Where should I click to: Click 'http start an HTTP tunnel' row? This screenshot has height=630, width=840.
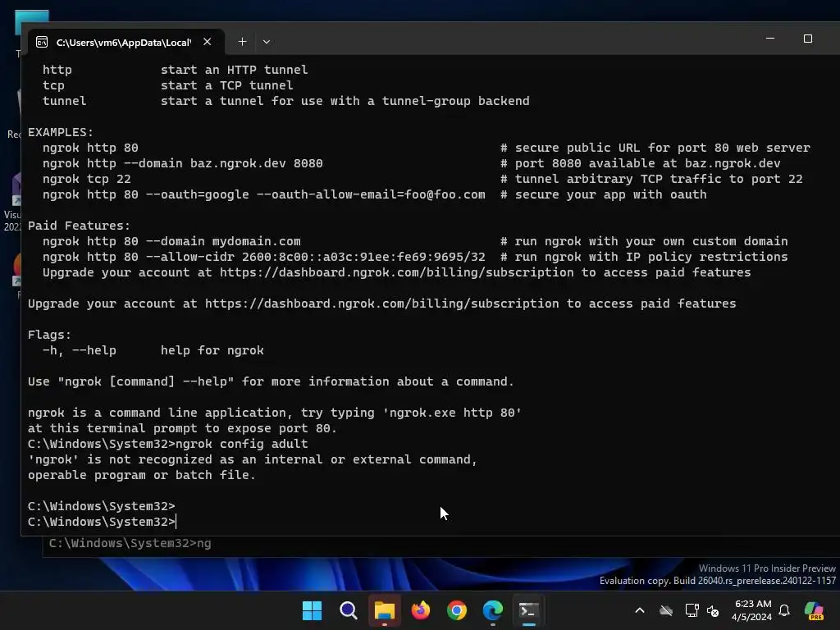click(176, 71)
